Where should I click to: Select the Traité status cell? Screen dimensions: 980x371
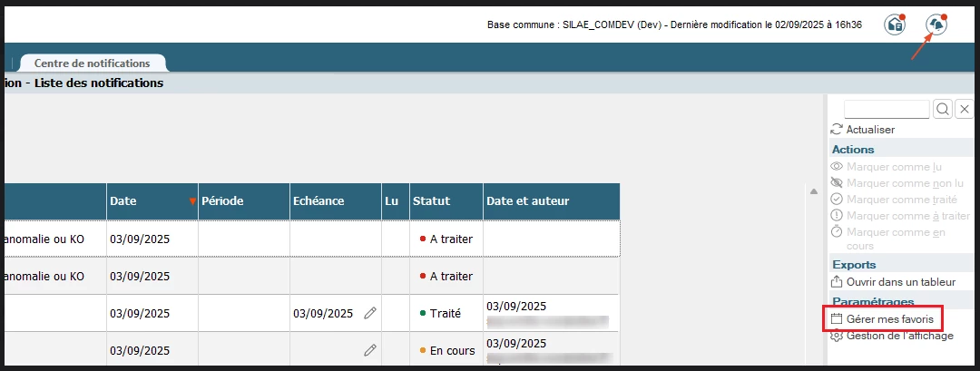coord(446,313)
